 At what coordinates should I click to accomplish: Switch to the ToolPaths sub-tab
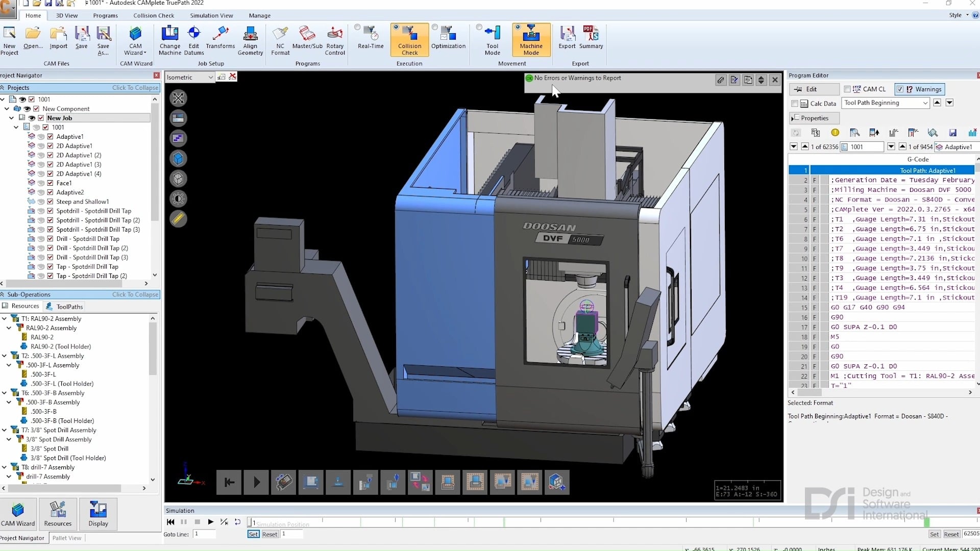65,307
